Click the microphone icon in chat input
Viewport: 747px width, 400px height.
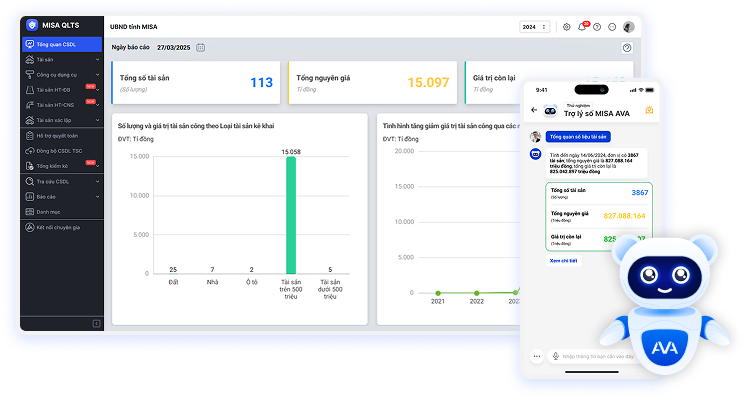point(555,356)
